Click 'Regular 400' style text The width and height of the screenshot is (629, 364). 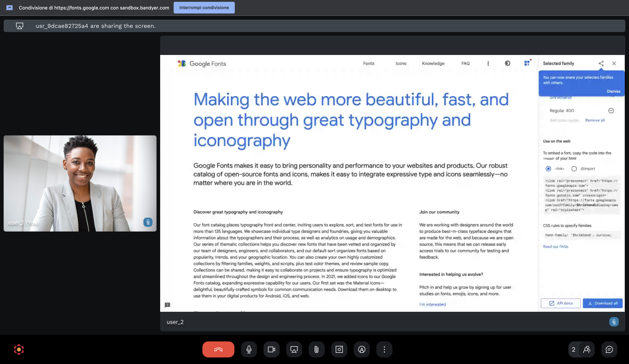[562, 111]
